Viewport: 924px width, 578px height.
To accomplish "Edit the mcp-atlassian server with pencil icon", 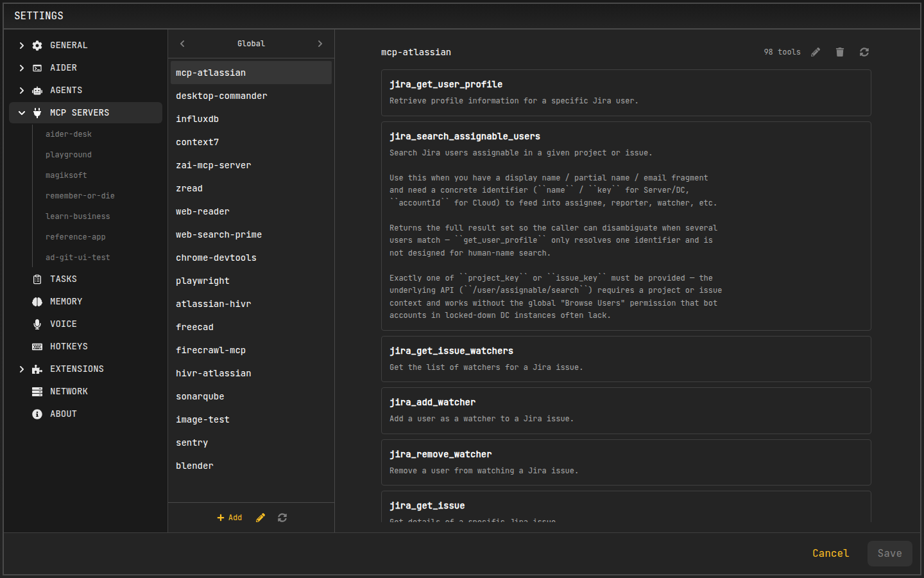I will coord(816,52).
